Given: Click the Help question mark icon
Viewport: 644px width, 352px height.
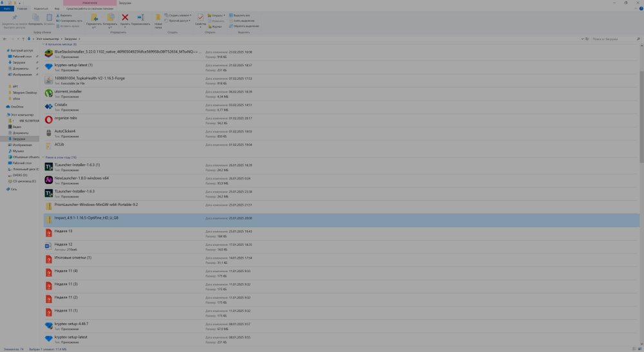Looking at the screenshot, I should 641,8.
